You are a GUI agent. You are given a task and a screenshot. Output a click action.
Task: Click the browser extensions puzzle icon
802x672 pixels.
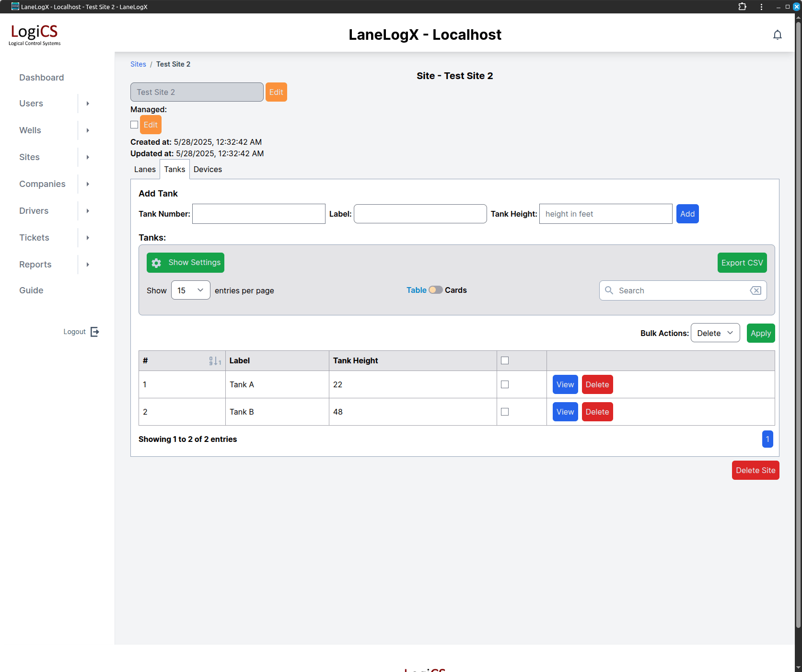(x=742, y=7)
